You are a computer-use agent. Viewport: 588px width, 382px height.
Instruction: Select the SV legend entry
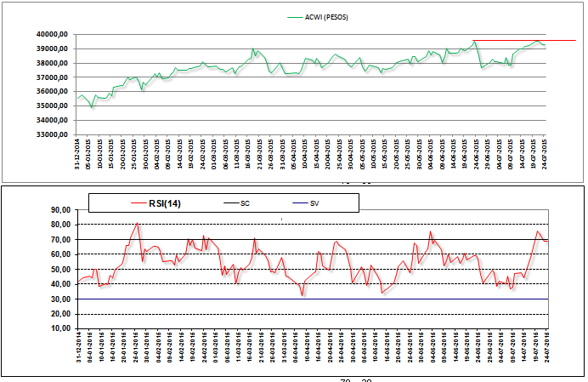314,203
